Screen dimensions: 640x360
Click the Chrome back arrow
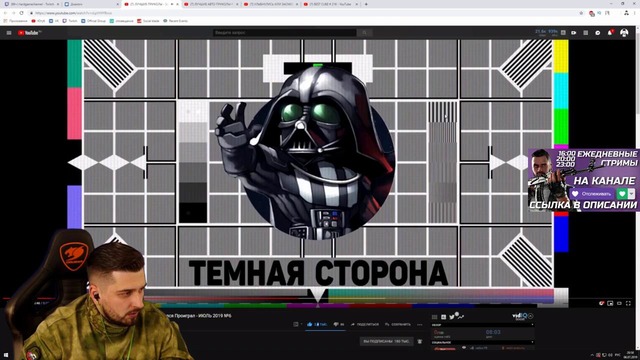[x=5, y=13]
